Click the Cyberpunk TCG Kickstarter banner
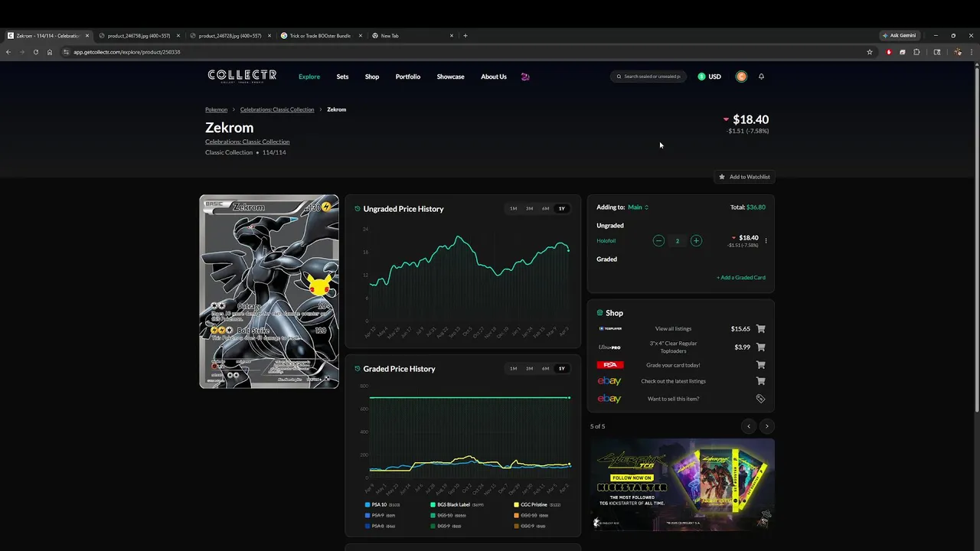 [682, 484]
